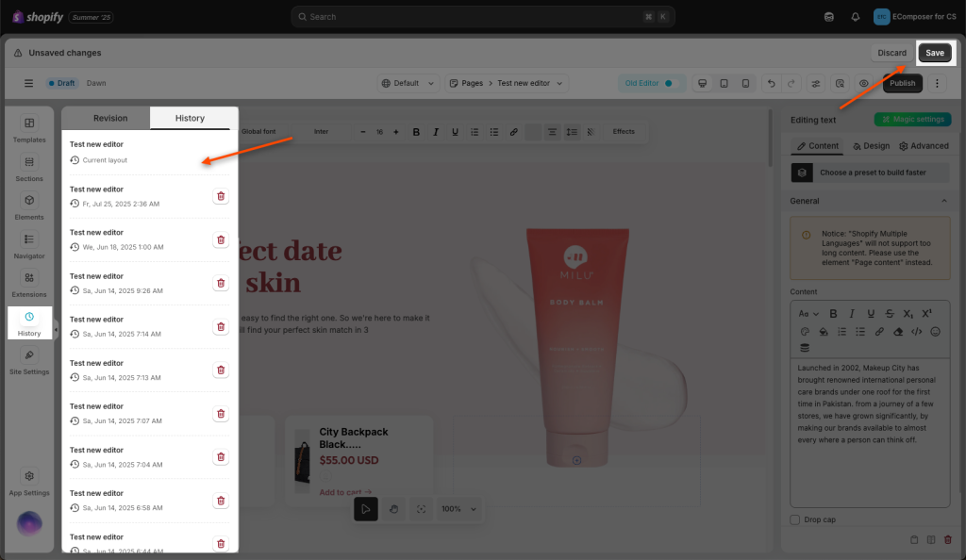Delete the Jul 25, 2025 2:36 AM history entry
The height and width of the screenshot is (560, 966).
(x=221, y=196)
